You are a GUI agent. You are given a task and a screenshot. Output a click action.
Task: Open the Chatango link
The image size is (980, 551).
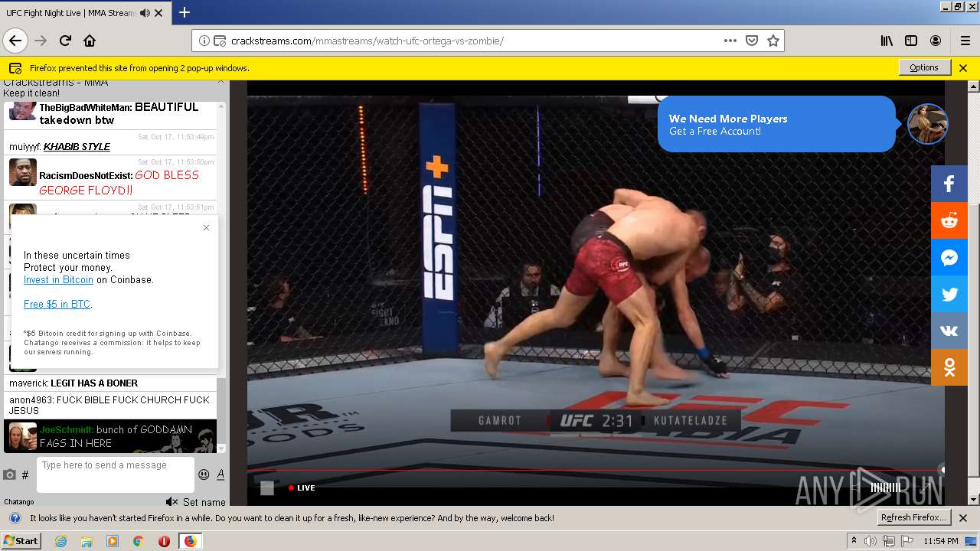[x=19, y=502]
